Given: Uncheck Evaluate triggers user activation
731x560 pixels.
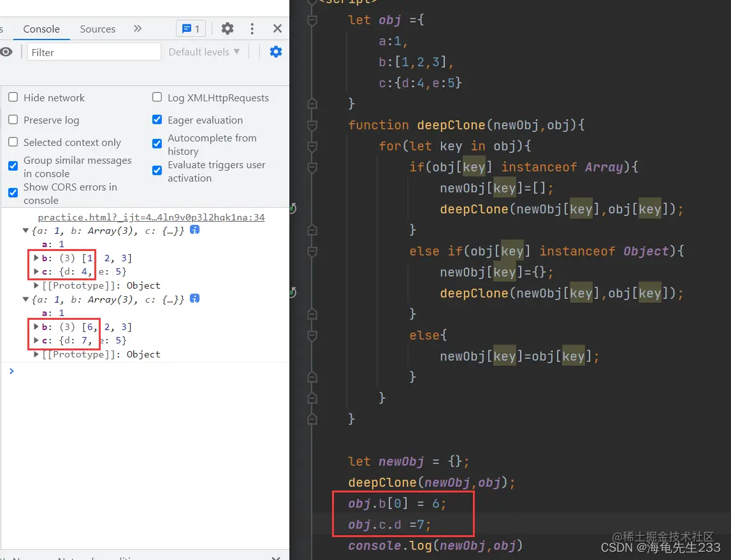Looking at the screenshot, I should click(157, 170).
